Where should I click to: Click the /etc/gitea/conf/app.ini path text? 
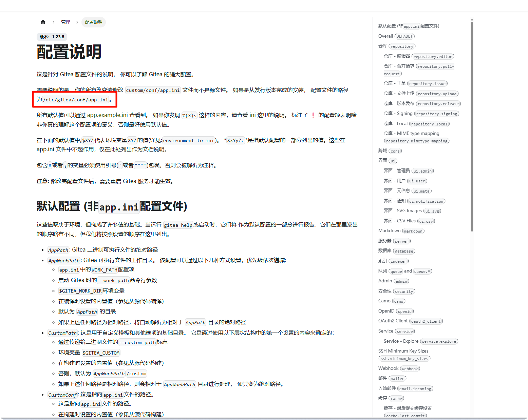point(76,100)
